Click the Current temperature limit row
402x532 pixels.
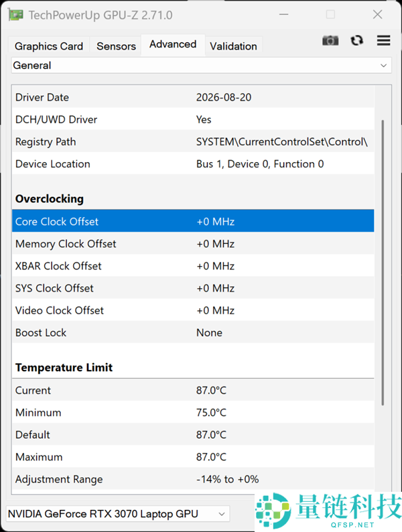click(193, 390)
